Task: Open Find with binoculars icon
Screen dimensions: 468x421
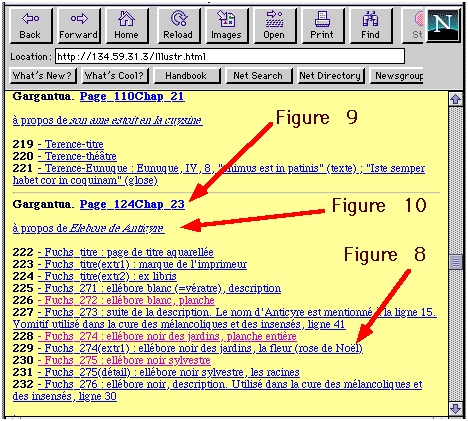Action: point(371,26)
